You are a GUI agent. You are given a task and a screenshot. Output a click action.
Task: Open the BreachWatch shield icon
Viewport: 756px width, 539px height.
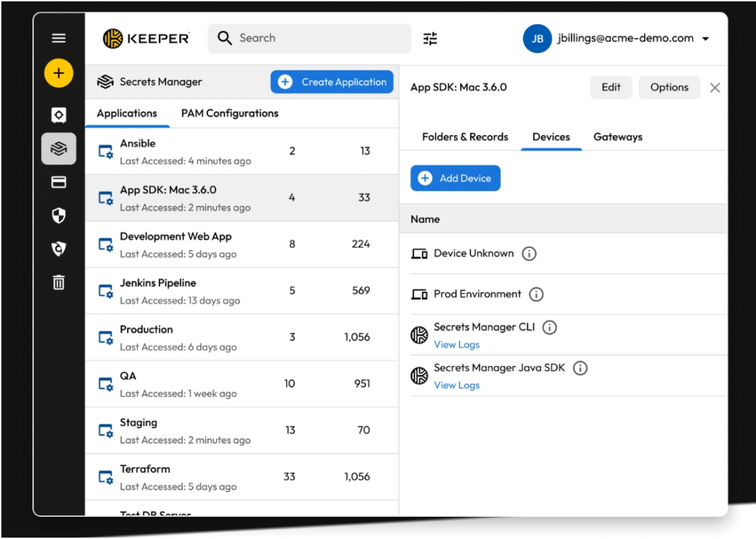point(58,249)
